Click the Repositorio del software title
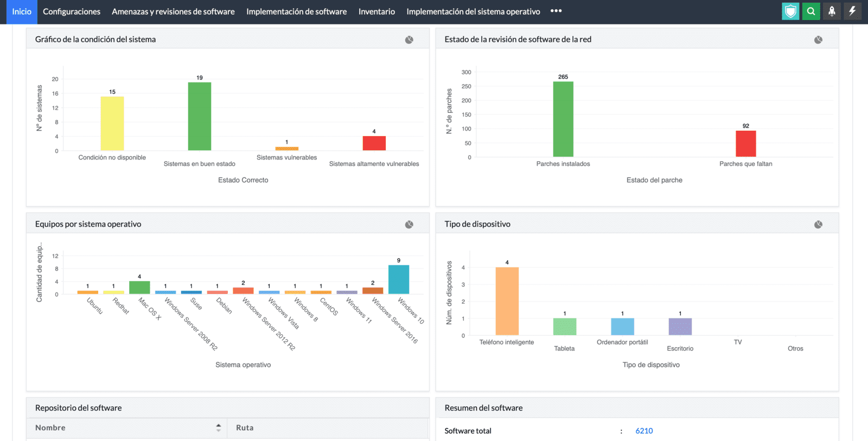 point(79,408)
